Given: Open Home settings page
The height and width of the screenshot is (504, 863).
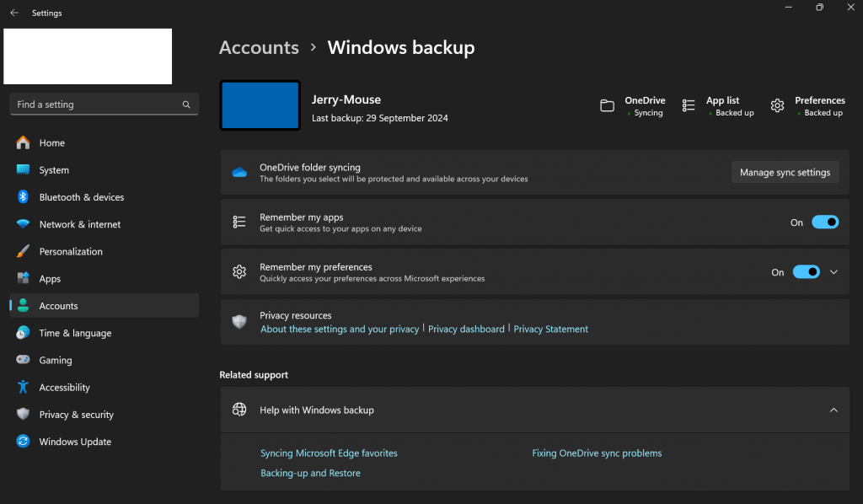Looking at the screenshot, I should [x=104, y=142].
